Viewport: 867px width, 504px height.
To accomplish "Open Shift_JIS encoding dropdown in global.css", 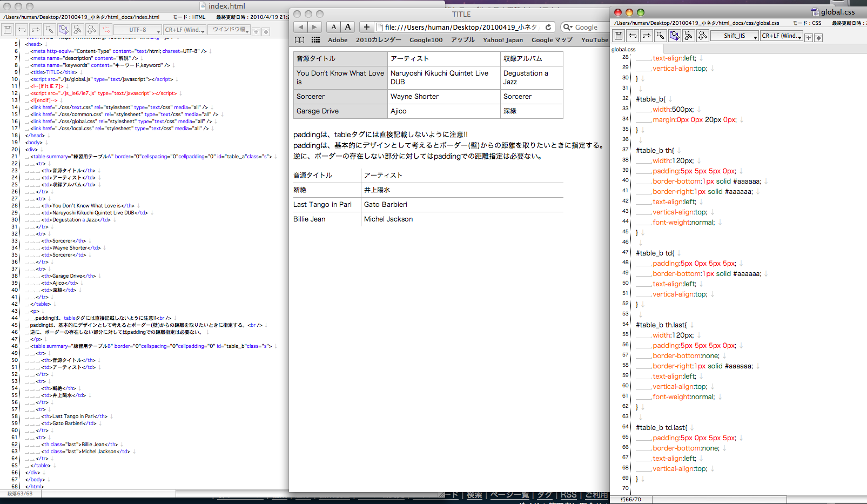I will point(735,36).
